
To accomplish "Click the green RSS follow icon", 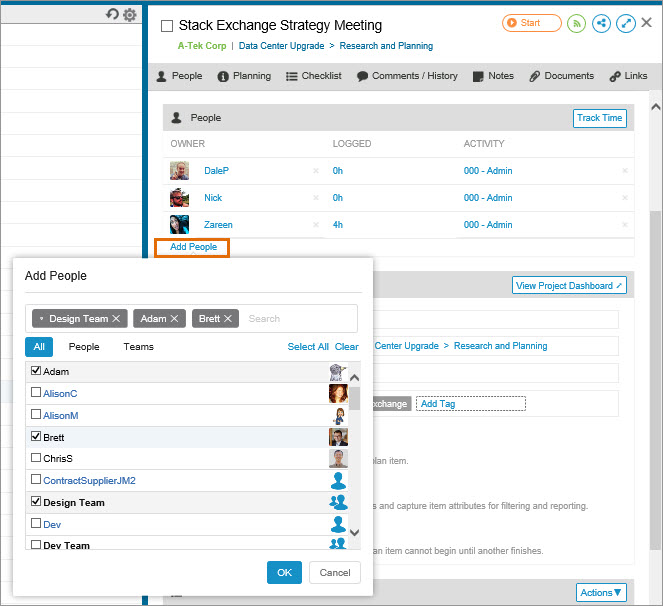I will (x=576, y=23).
